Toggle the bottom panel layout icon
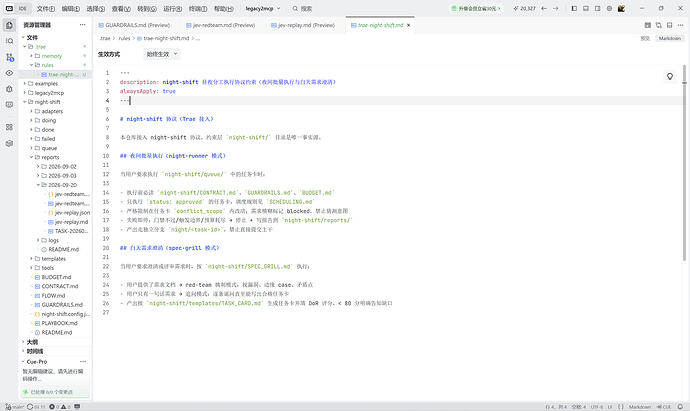Screen dimensions: 690x411 [x=586, y=8]
